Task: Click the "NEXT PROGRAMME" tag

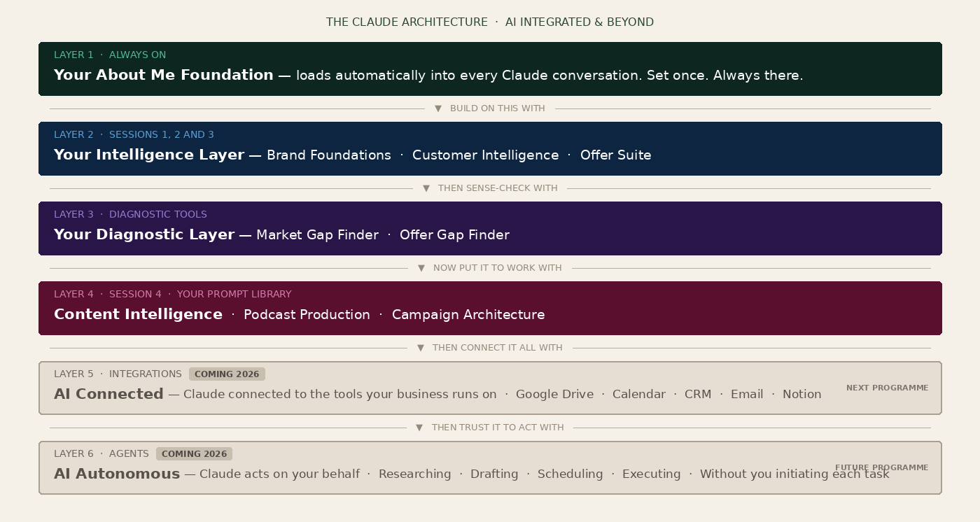Action: [x=887, y=388]
